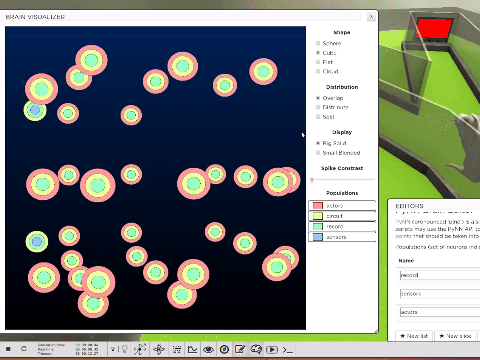480x360 pixels.
Task: Click the blue-centered neuron at upper left
Action: pos(35,110)
